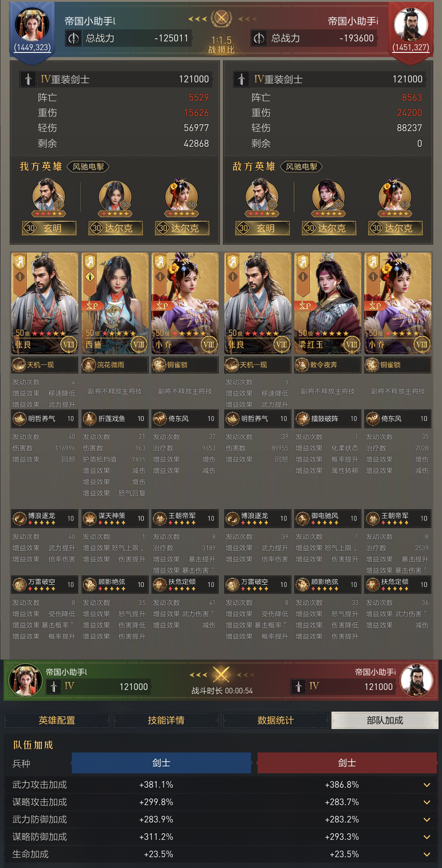Select the 英雄配置 tab

[57, 720]
